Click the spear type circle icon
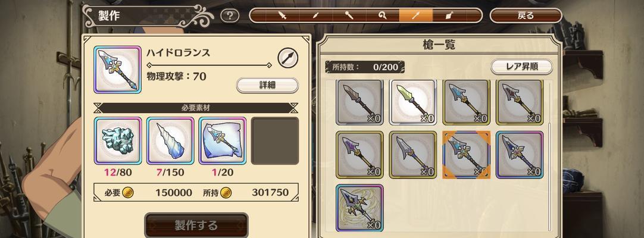The image size is (644, 238). (x=287, y=58)
